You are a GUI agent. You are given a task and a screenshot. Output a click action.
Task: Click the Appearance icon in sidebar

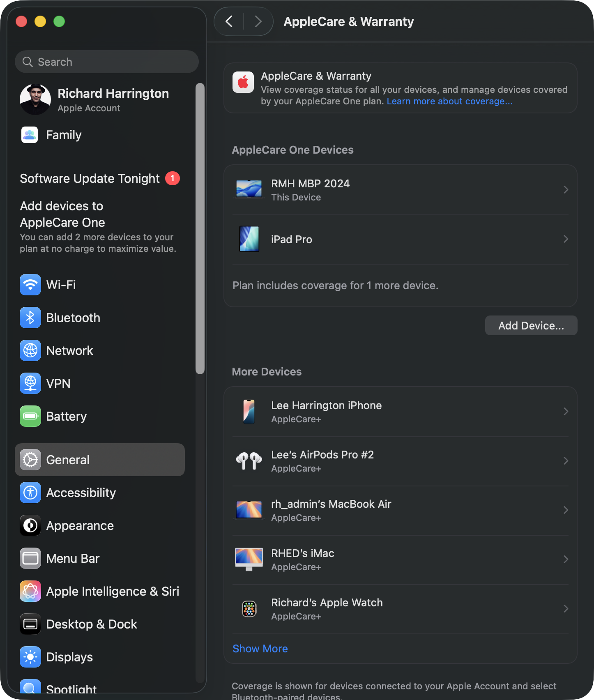(x=30, y=525)
